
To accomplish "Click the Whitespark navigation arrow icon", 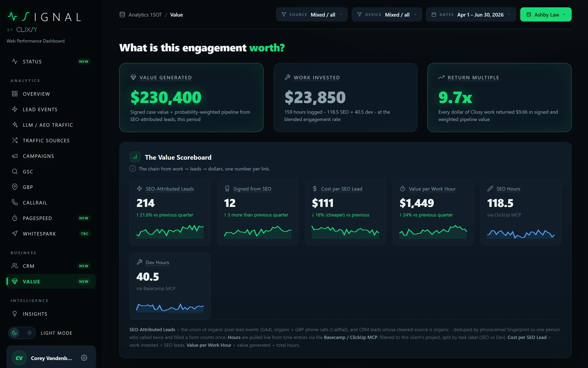I will [x=14, y=234].
